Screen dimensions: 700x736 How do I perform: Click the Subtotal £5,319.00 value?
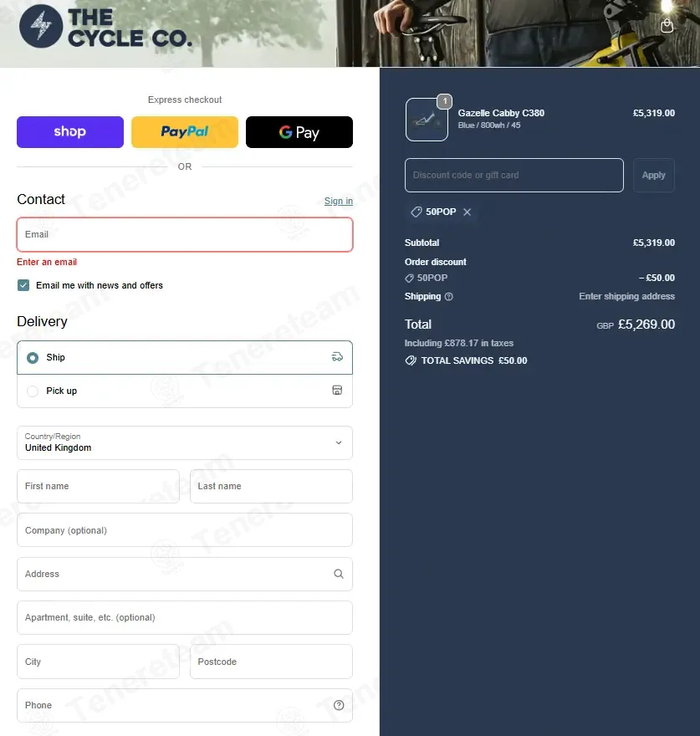click(x=653, y=243)
